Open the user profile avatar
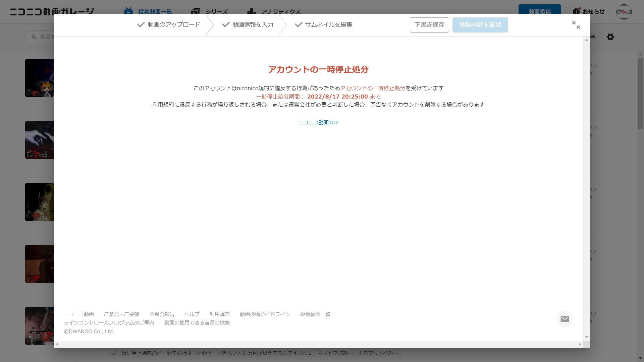The image size is (644, 362). 624,12
